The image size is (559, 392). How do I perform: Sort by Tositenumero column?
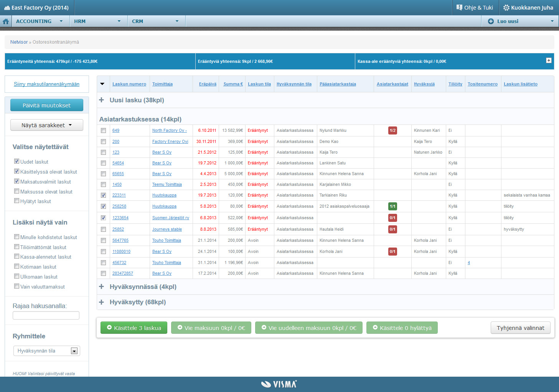point(483,84)
